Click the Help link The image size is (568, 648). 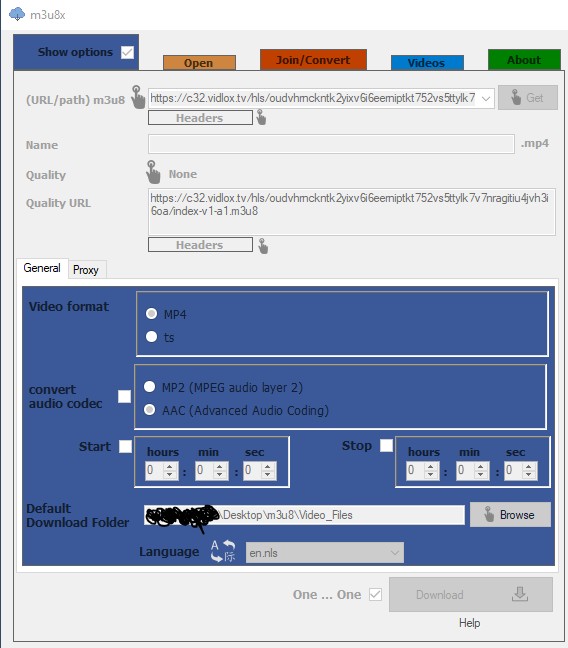(x=469, y=623)
